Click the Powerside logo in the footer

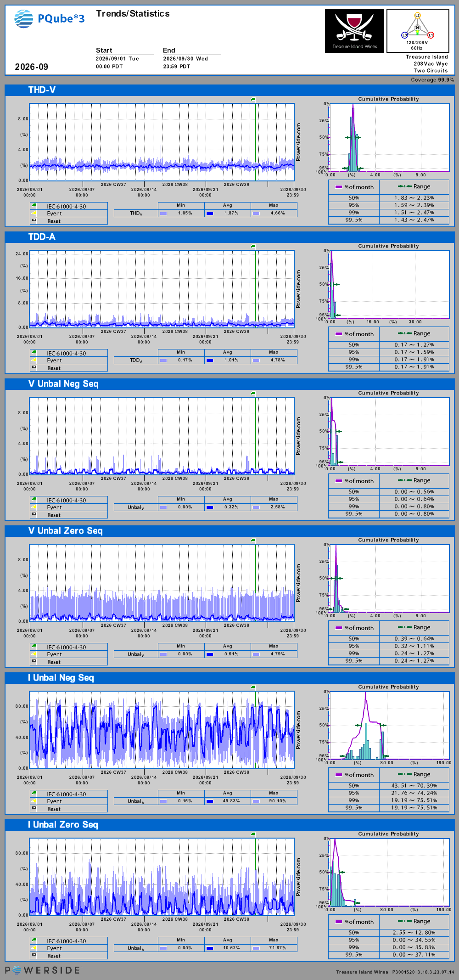[x=43, y=970]
